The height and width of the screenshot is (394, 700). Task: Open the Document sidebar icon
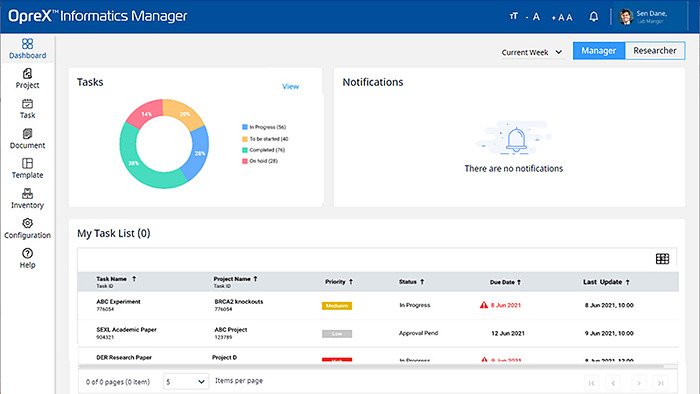[x=27, y=133]
